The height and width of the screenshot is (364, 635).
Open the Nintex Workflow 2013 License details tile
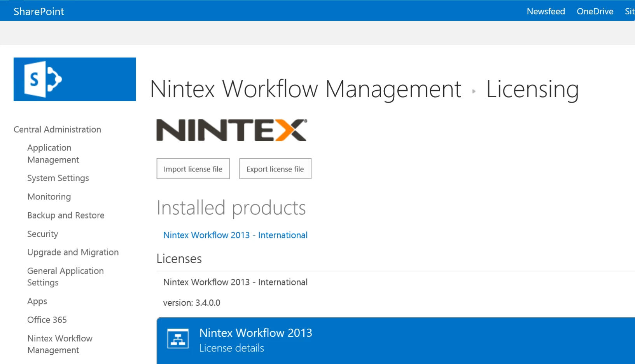coord(396,341)
